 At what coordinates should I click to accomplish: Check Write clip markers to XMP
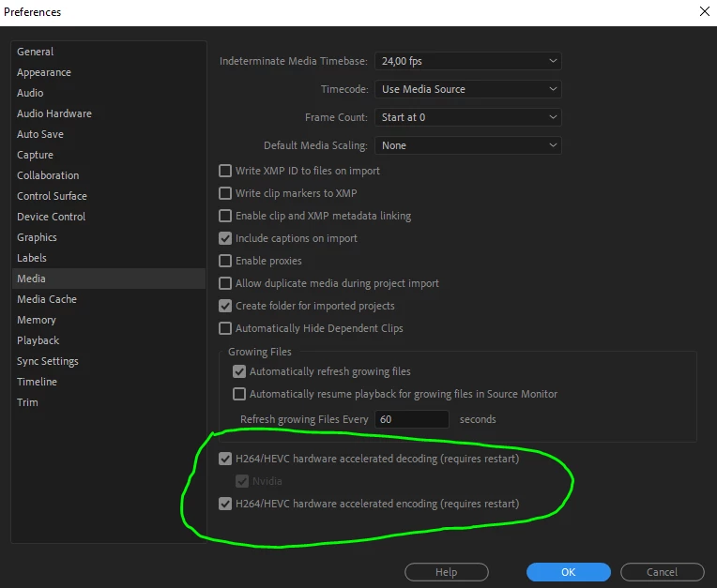point(225,193)
